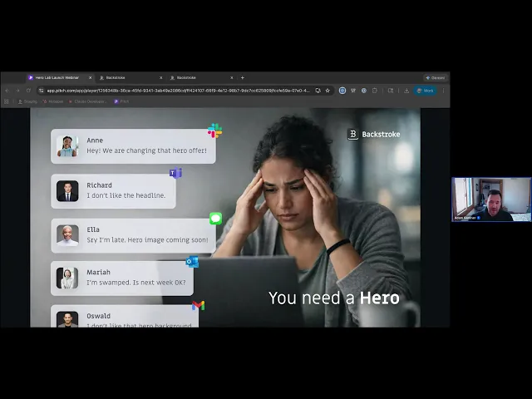Click the presenter's webcam video tile
This screenshot has height=399, width=532.
(x=491, y=199)
